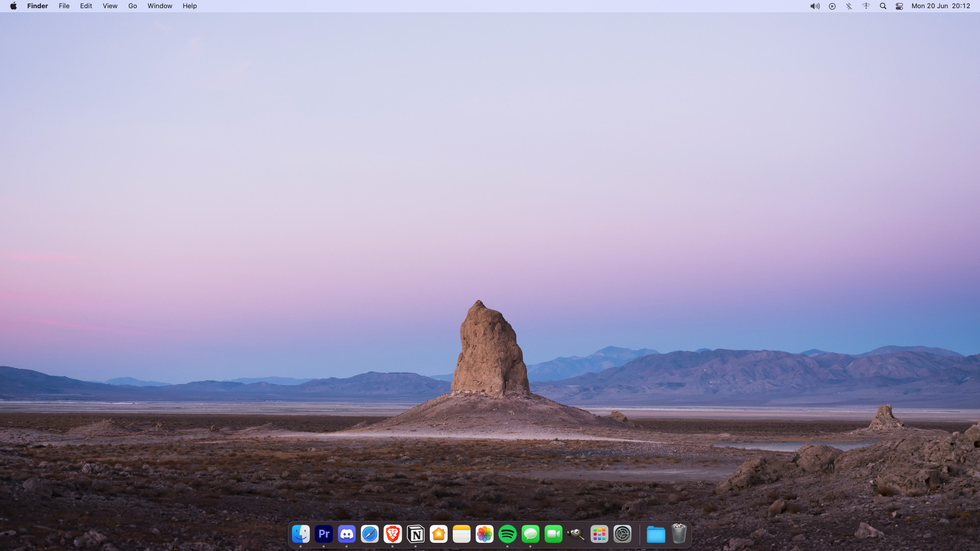Open the blue folder stack in Dock
This screenshot has width=980, height=551.
click(x=656, y=534)
